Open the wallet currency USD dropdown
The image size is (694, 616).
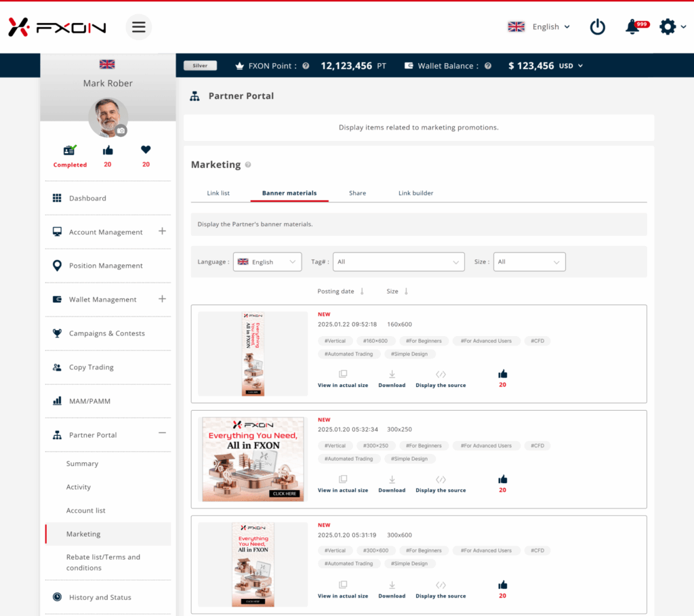pos(571,66)
